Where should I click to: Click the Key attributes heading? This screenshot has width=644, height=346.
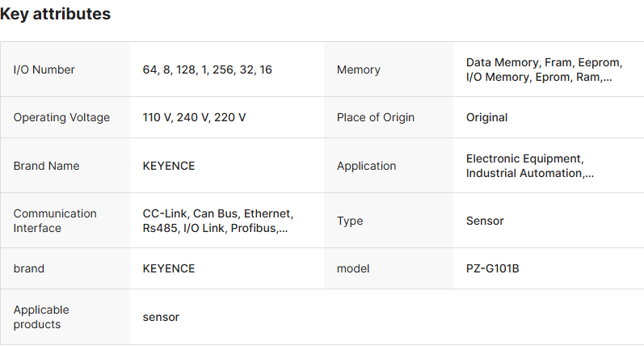[56, 14]
